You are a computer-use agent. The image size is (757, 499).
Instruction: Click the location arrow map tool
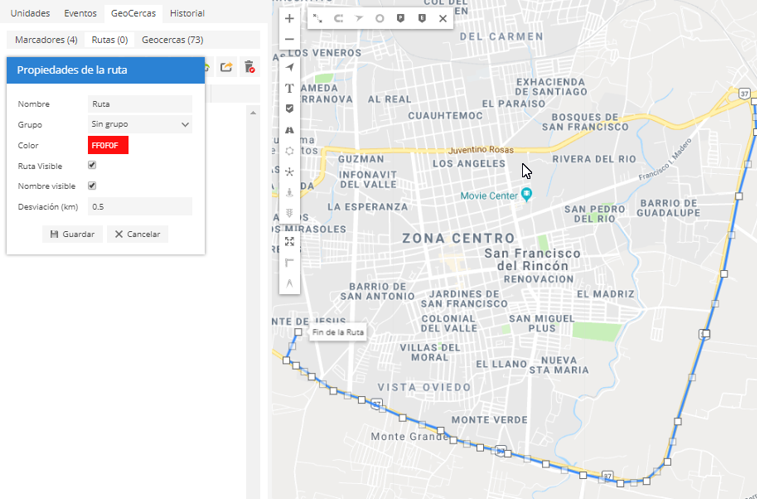coord(289,67)
